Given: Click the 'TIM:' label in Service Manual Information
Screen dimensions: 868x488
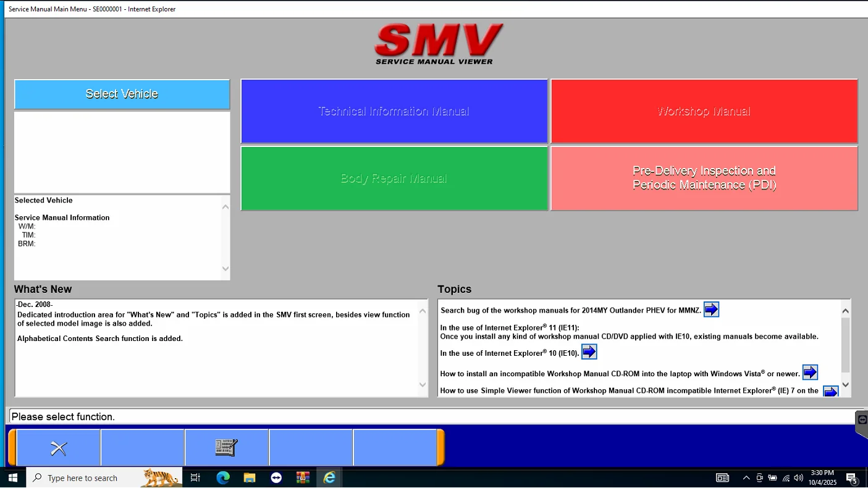Looking at the screenshot, I should [28, 235].
